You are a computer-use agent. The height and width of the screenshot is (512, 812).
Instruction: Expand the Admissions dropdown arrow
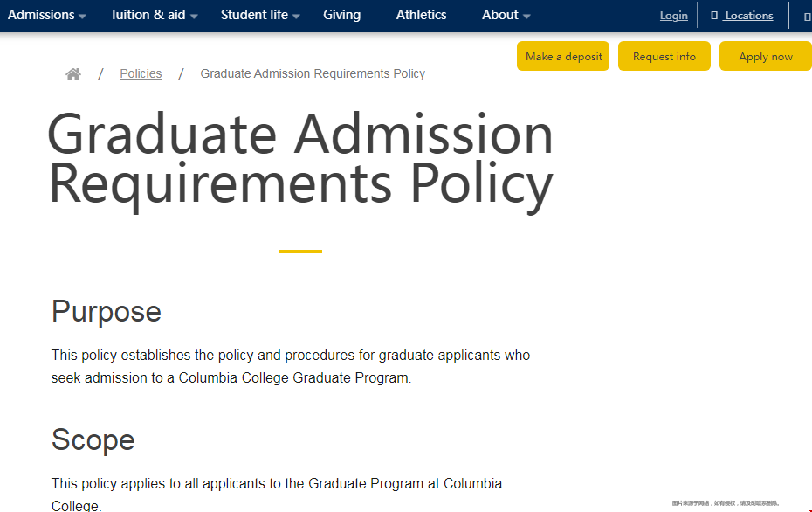82,17
